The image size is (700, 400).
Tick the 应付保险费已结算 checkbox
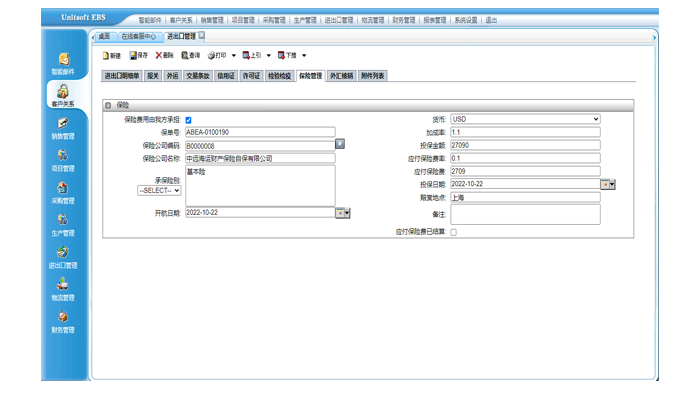(x=454, y=232)
